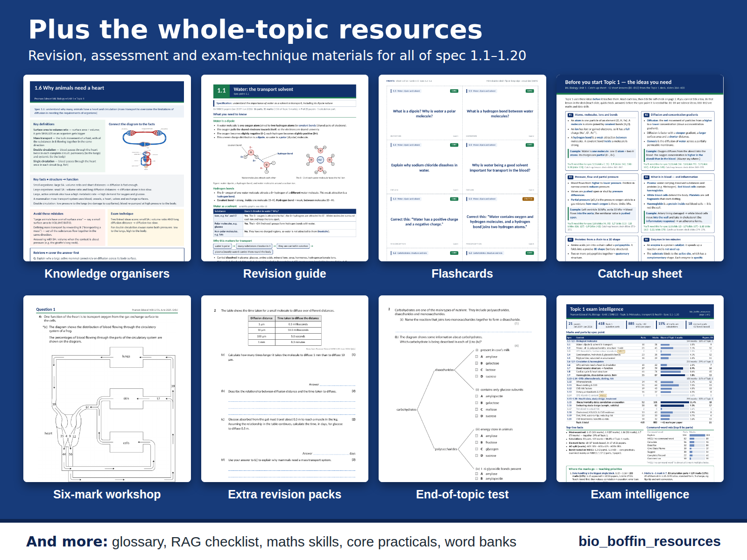Image resolution: width=747 pixels, height=560 pixels.
Task: Click the 'Knowledge organisers' caption
Action: (x=107, y=274)
